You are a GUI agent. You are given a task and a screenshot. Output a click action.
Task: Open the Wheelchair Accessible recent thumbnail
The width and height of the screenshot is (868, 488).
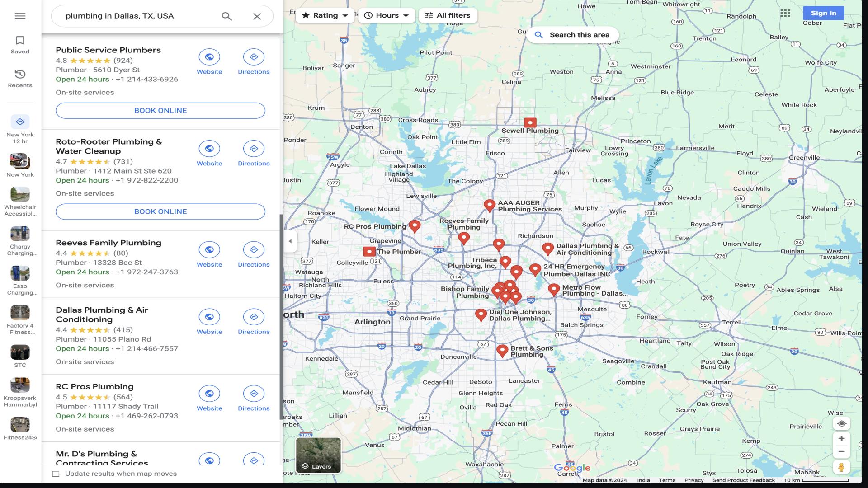click(20, 202)
